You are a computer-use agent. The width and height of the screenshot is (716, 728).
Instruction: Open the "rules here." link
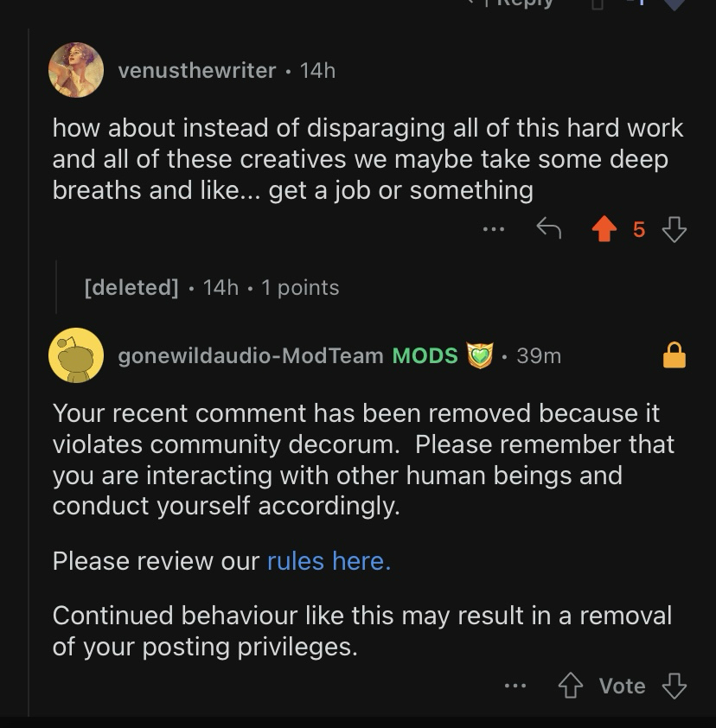329,561
